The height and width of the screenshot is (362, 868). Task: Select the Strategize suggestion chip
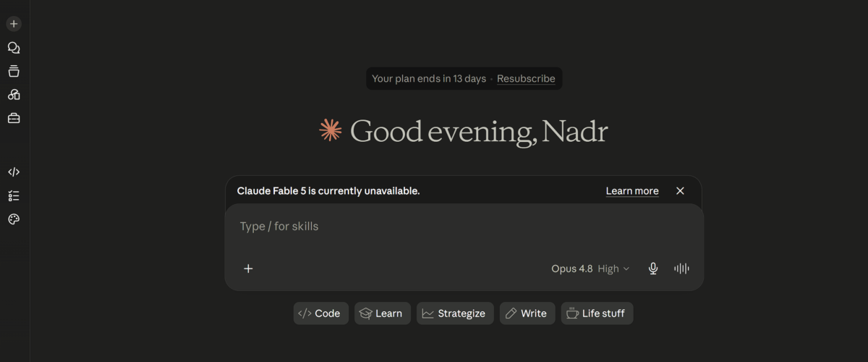click(455, 313)
